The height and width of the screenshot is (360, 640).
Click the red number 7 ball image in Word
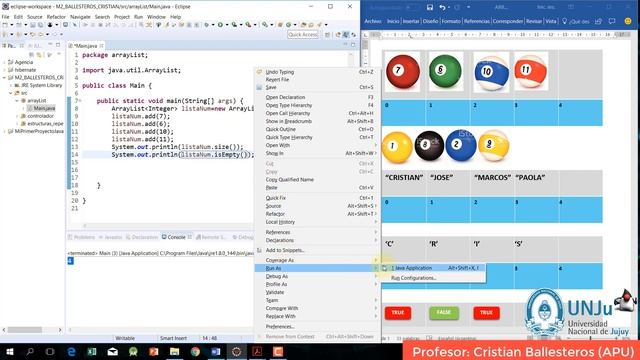tap(402, 72)
